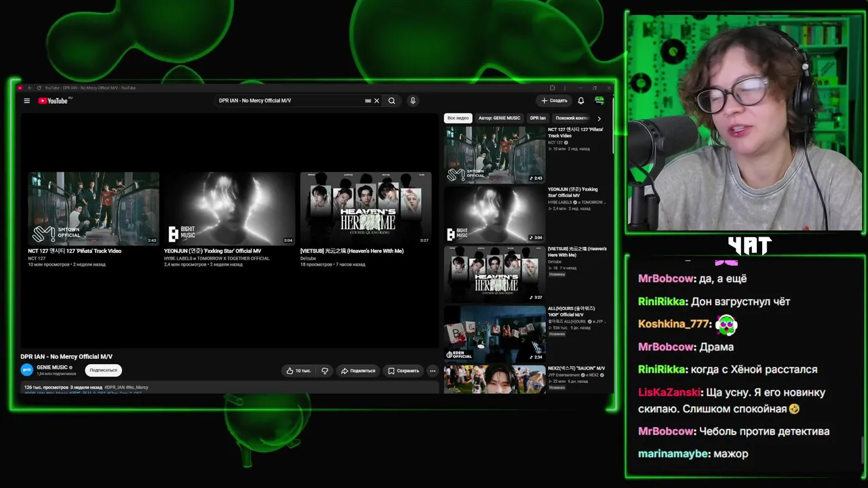Subscribe with the Подписаться button

(104, 370)
